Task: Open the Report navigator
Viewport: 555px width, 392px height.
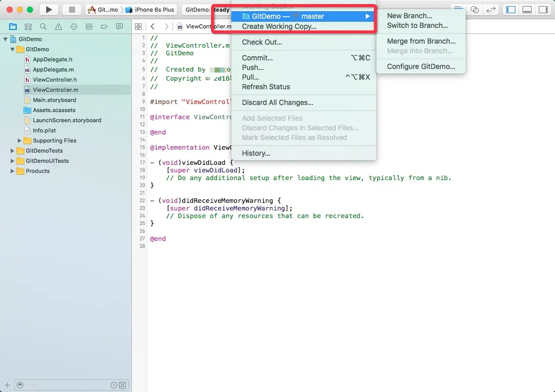Action: pos(119,26)
